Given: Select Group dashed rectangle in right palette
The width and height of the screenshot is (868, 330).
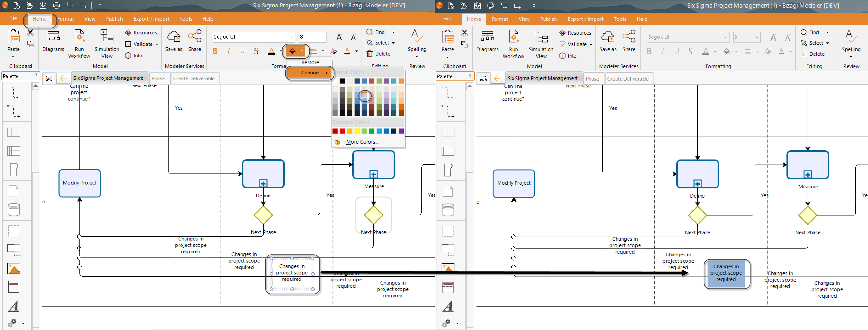Looking at the screenshot, I should 448,231.
